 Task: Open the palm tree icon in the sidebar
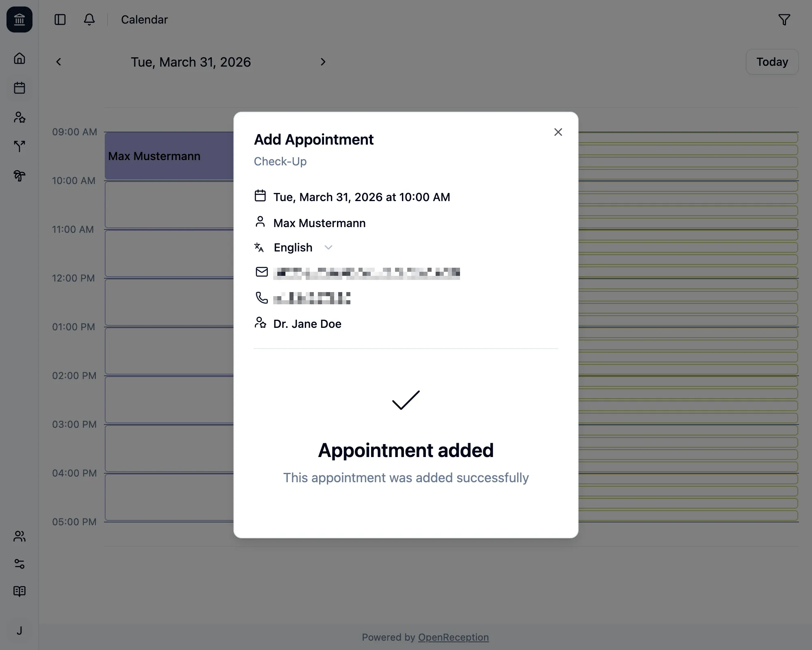(x=19, y=175)
